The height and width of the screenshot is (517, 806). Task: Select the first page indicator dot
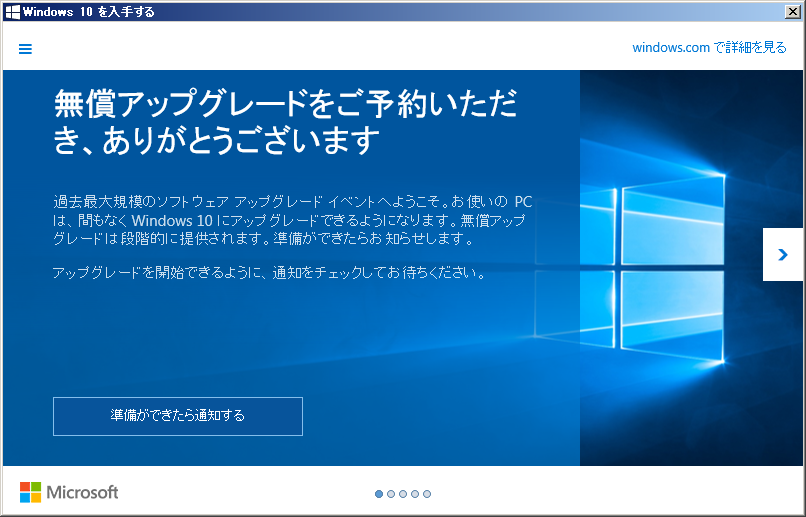379,494
